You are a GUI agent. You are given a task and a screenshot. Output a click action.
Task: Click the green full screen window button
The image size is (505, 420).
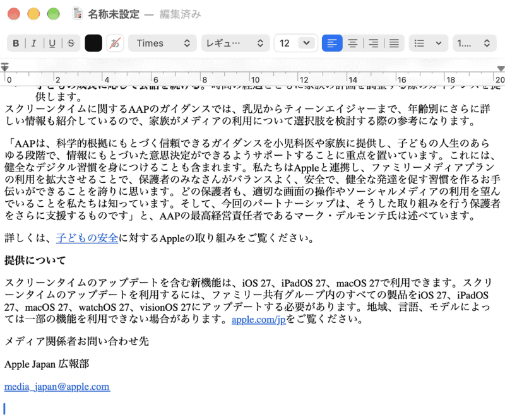(54, 14)
